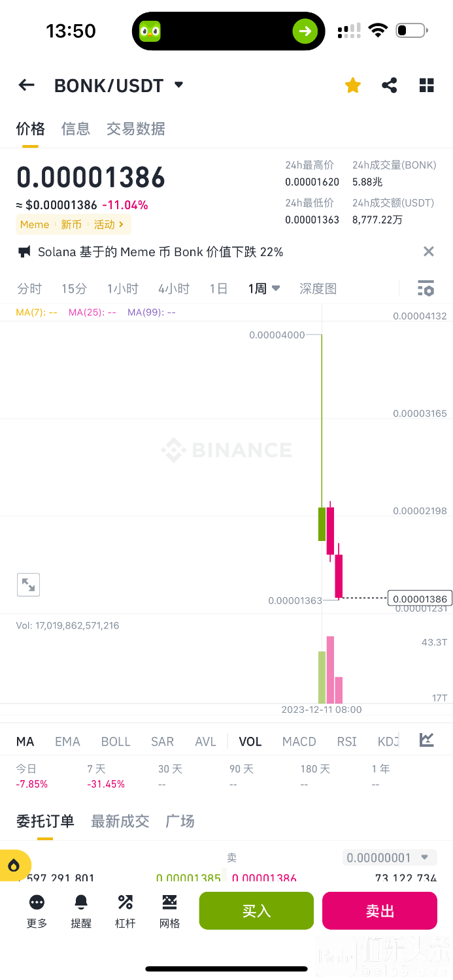Open the 1周 timeframe dropdown
Image resolution: width=453 pixels, height=980 pixels.
click(264, 288)
